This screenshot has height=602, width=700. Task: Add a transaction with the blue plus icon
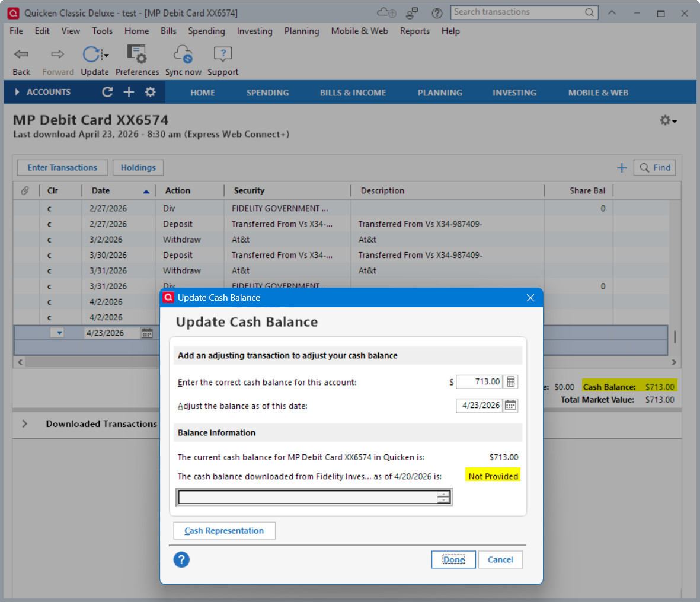tap(621, 168)
